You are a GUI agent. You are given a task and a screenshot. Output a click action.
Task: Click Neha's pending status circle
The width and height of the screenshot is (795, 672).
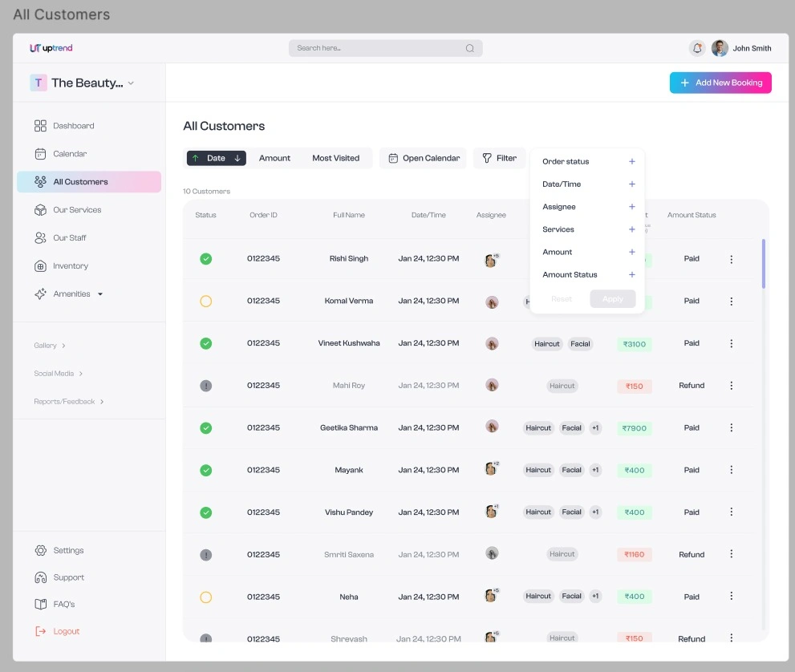click(206, 597)
